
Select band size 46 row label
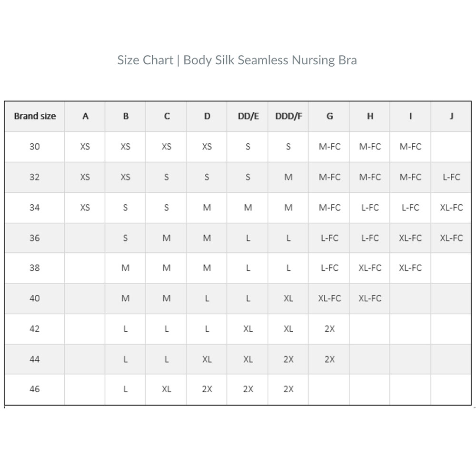click(x=35, y=389)
